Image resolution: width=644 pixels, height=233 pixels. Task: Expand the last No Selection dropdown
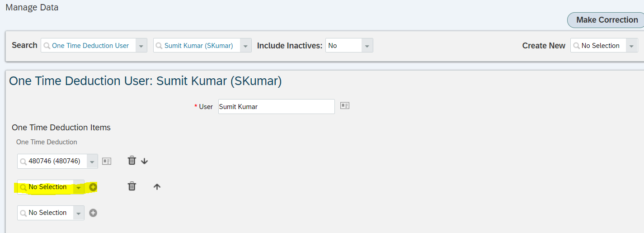tap(79, 213)
